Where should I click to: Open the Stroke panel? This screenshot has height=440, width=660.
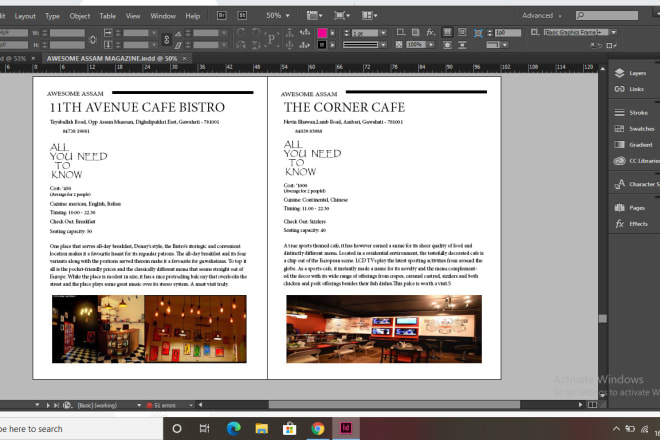[631, 112]
